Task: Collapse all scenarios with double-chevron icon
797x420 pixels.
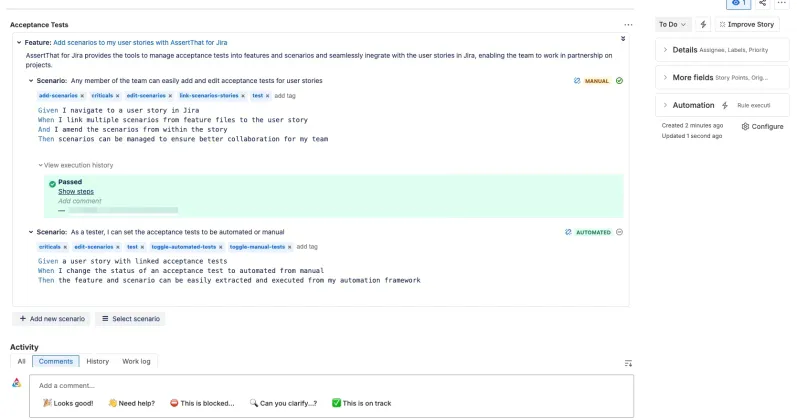Action: point(623,39)
